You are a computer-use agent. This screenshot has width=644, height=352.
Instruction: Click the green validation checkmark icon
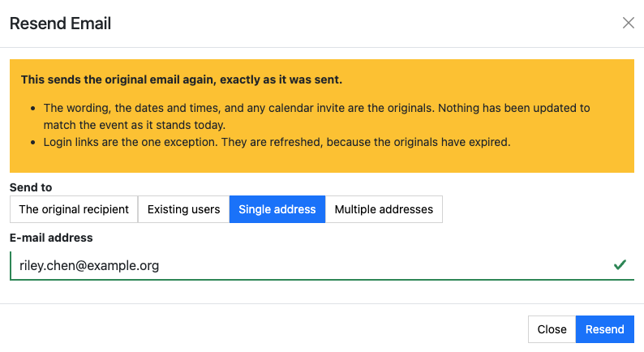tap(620, 265)
